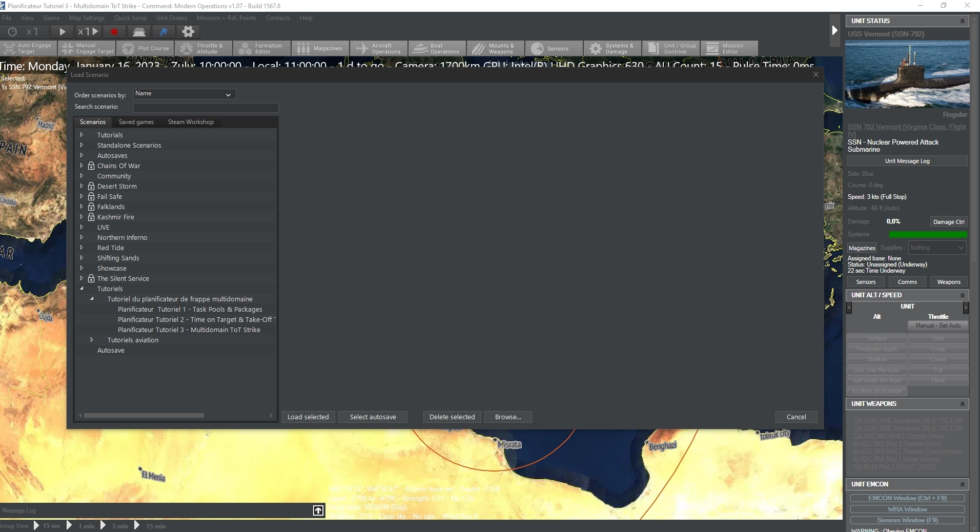Expand the Chains Of War folder
Image resolution: width=980 pixels, height=532 pixels.
tap(81, 166)
